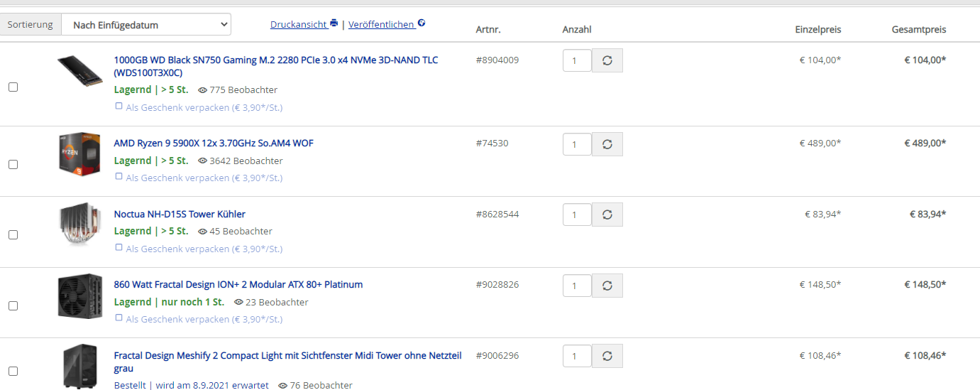Click the globe icon beside Veröffentlichen

click(422, 23)
